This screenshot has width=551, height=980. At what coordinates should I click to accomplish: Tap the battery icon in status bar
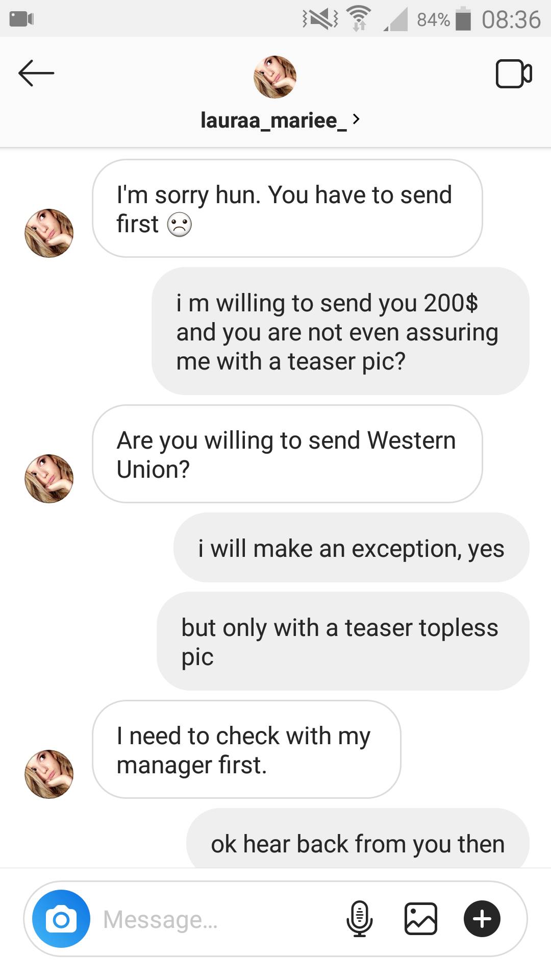(463, 19)
